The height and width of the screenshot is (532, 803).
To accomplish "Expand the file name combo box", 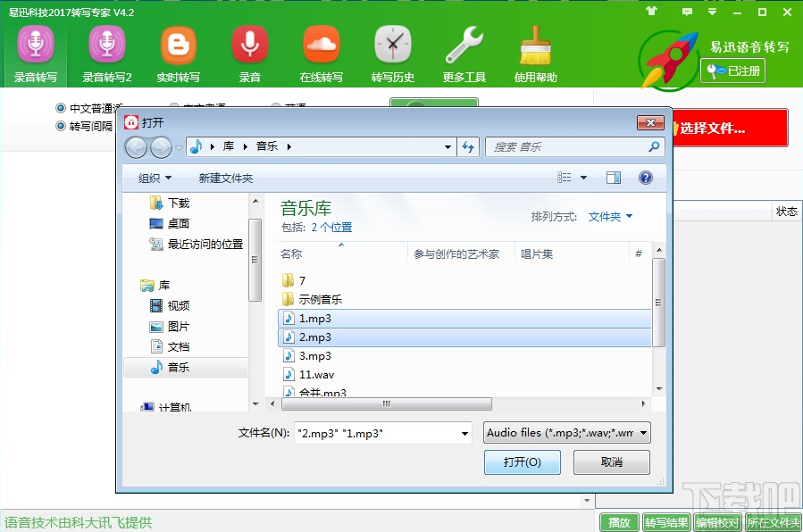I will point(465,432).
